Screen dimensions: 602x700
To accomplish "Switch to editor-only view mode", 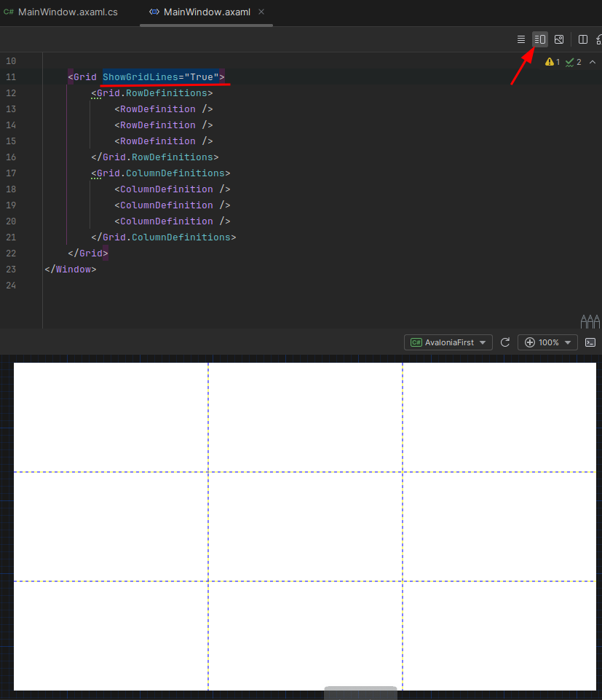I will (x=521, y=39).
